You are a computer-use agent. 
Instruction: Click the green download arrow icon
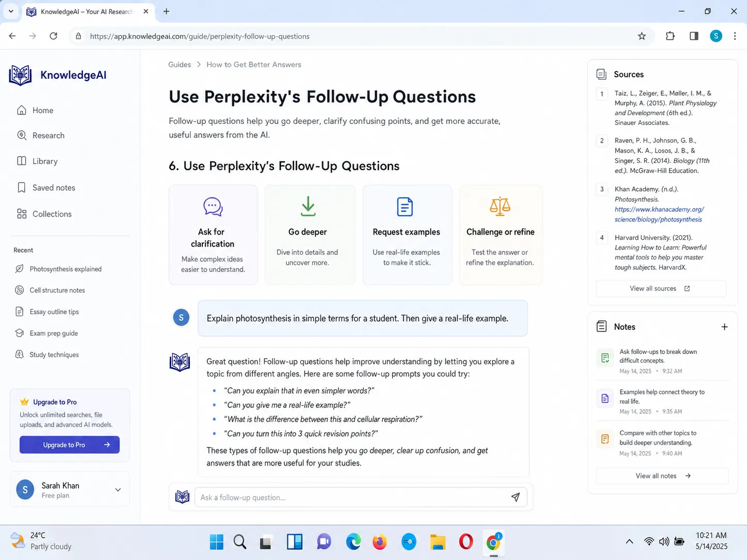coord(308,206)
